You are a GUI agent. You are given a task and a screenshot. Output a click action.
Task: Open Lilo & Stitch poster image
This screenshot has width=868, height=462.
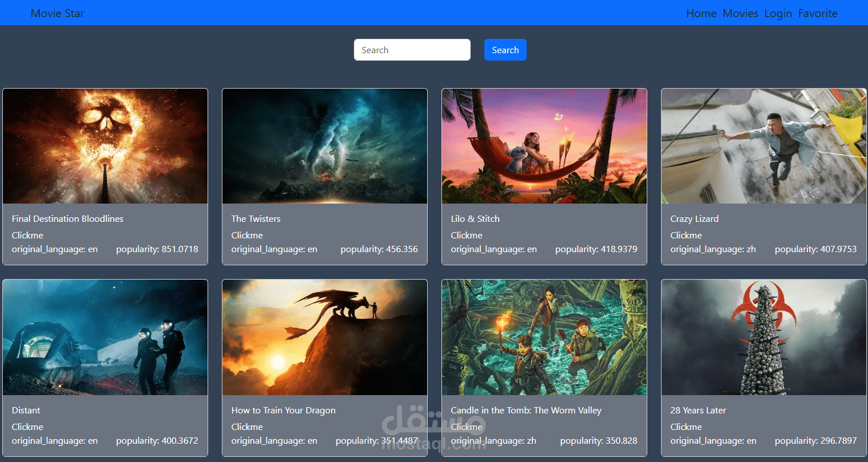544,146
